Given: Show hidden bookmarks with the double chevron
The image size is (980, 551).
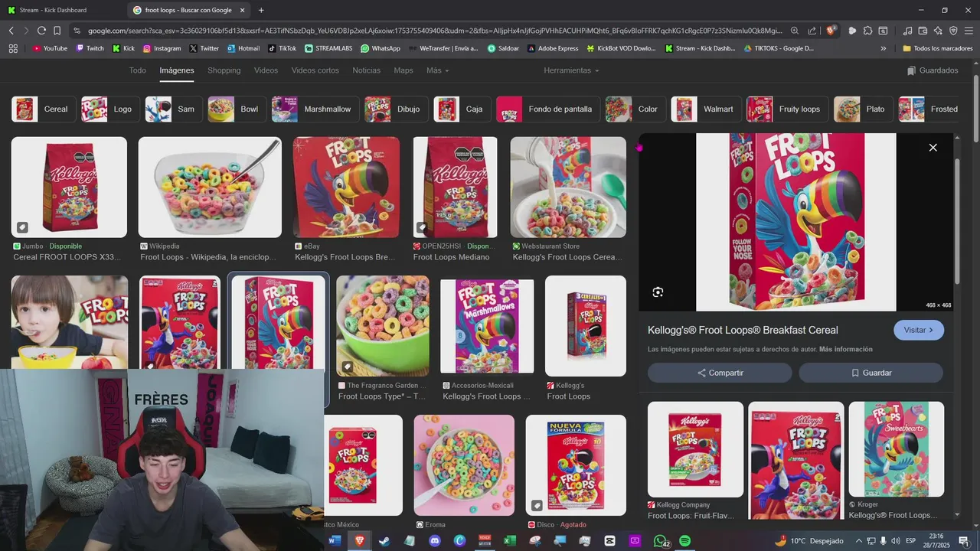Looking at the screenshot, I should tap(883, 48).
